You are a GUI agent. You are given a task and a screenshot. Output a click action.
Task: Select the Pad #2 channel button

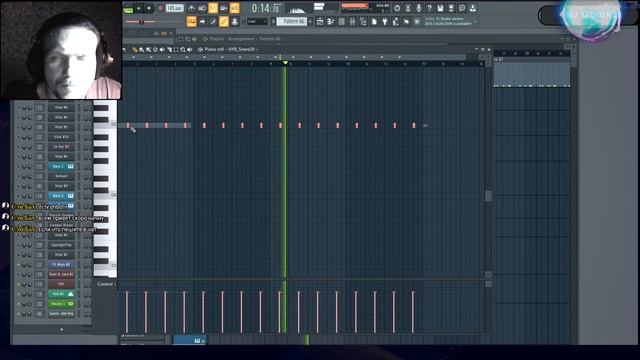[x=61, y=294]
